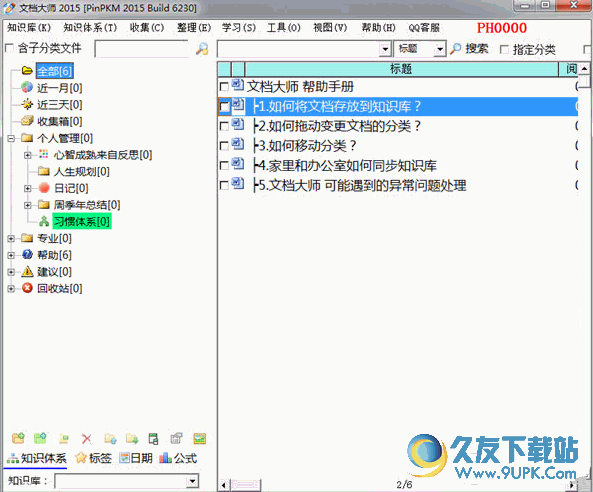Image resolution: width=593 pixels, height=492 pixels.
Task: Check the box for 文档大师 帮助手册
Action: pyautogui.click(x=224, y=87)
